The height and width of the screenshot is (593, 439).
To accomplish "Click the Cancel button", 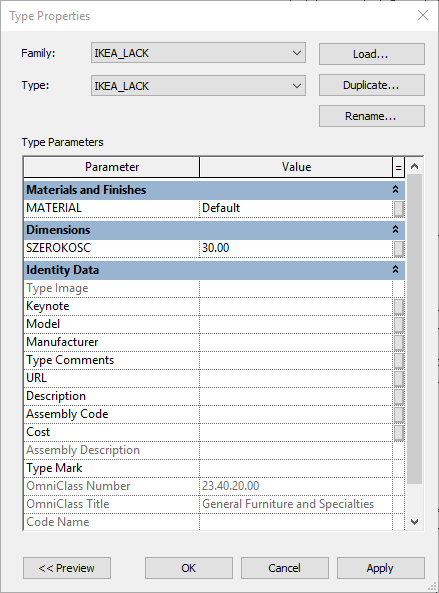I will tap(285, 568).
